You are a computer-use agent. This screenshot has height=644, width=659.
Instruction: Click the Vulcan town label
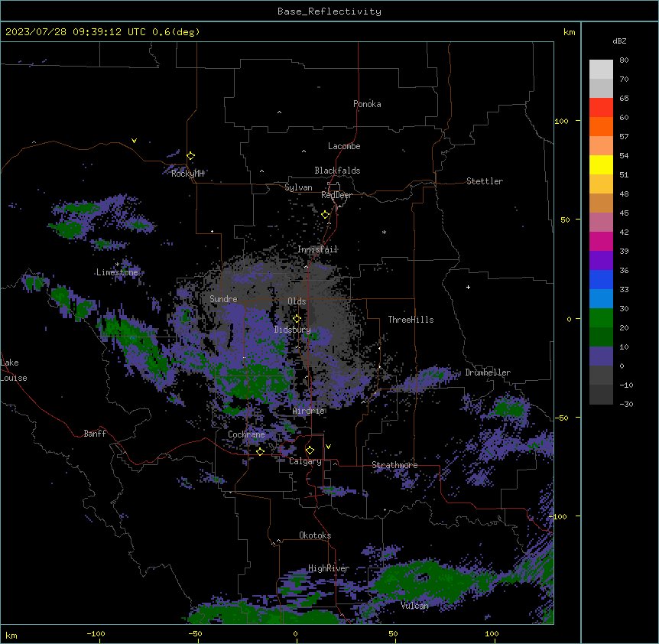[x=414, y=606]
